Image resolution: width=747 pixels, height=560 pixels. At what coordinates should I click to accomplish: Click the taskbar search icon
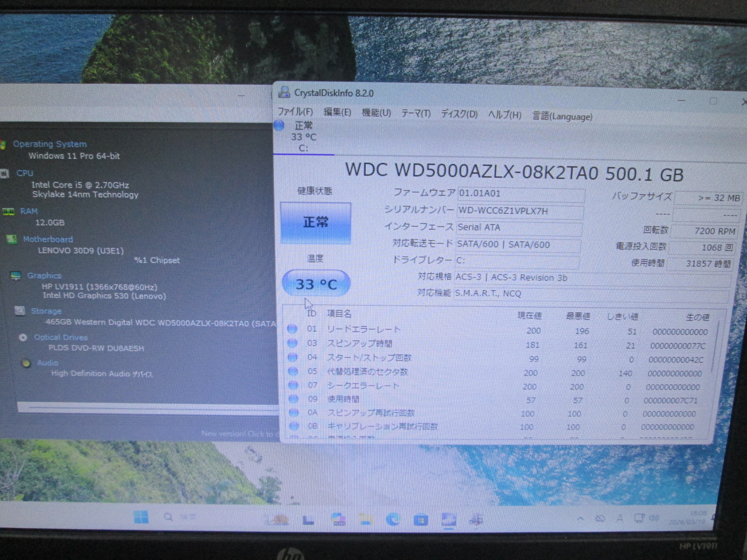[x=169, y=517]
